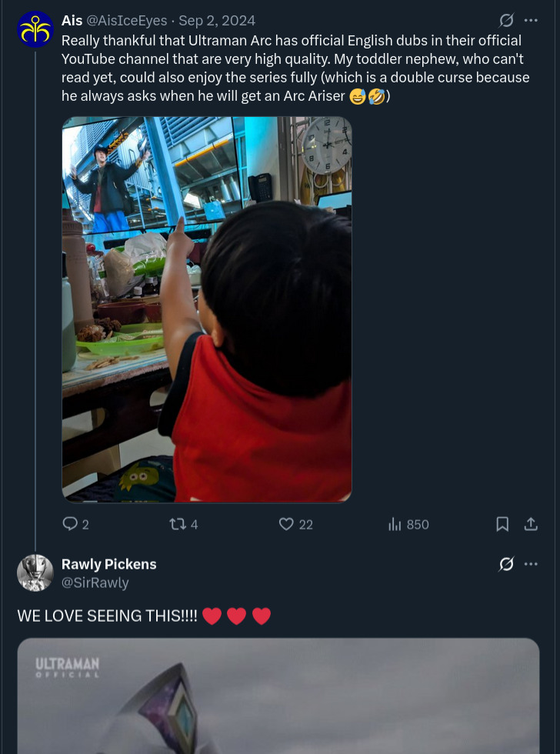Like the Ais tweet with heart icon
The height and width of the screenshot is (754, 560).
pyautogui.click(x=287, y=524)
